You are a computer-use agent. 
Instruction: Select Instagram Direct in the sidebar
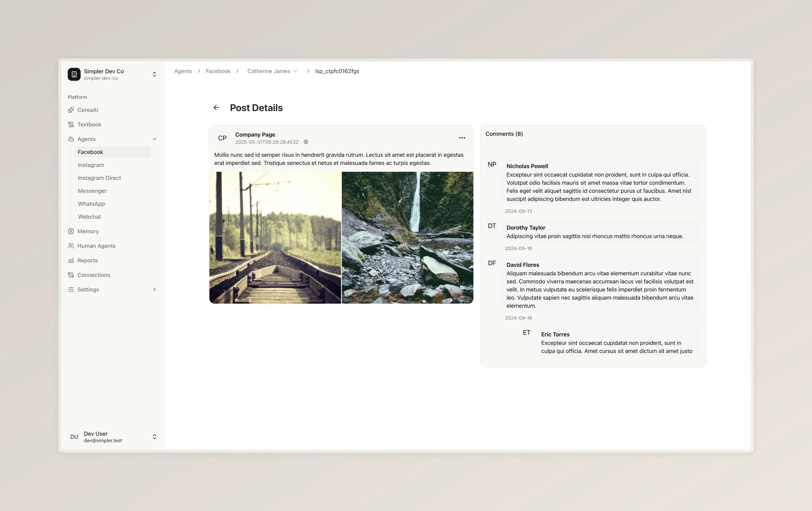pyautogui.click(x=99, y=178)
